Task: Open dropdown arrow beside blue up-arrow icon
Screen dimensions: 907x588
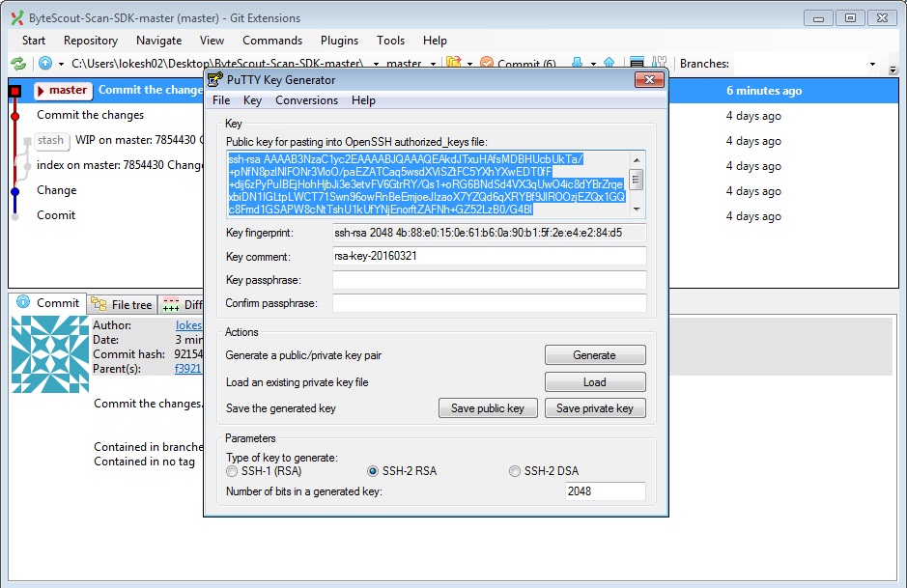Action: (61, 64)
